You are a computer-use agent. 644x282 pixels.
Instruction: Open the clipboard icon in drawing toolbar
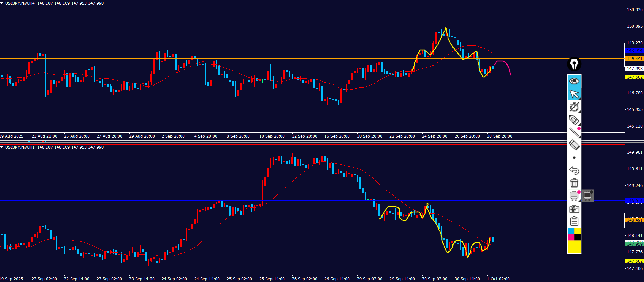574,222
